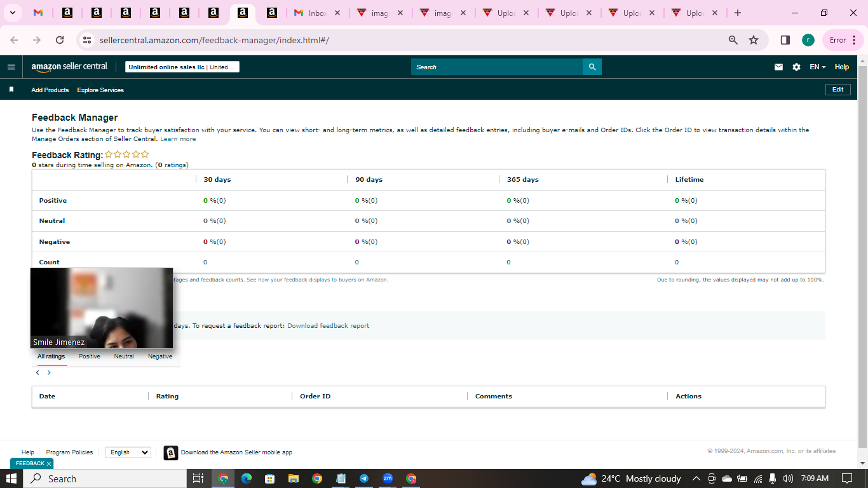Click Download the Amazon Seller mobile app

click(x=236, y=452)
